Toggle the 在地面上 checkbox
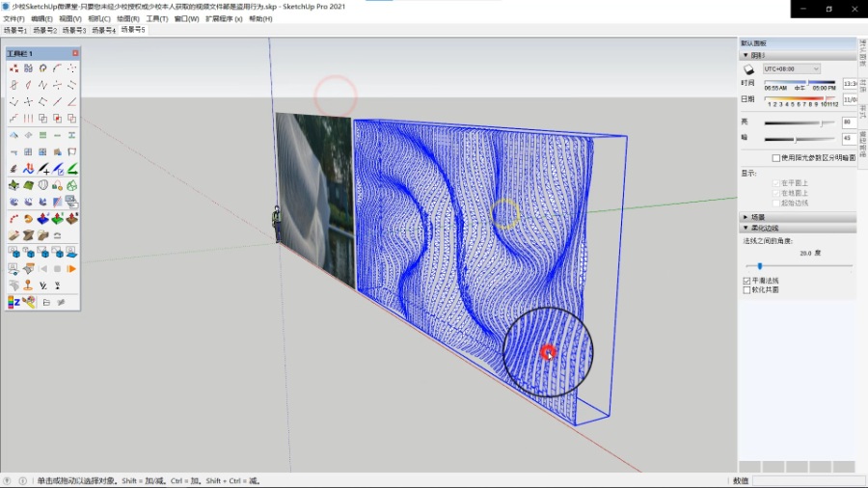Screen dimensions: 868x488 coord(776,193)
